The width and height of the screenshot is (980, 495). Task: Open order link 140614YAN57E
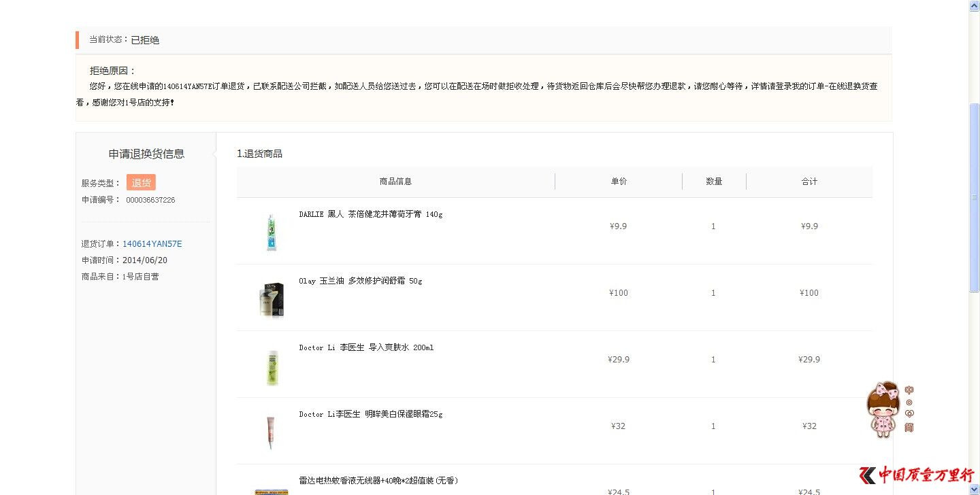152,243
